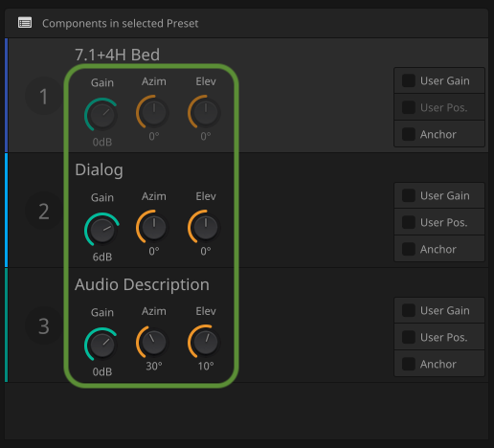Screen dimensions: 494x448
Task: Toggle User Pos. for Audio Description
Action: click(409, 337)
